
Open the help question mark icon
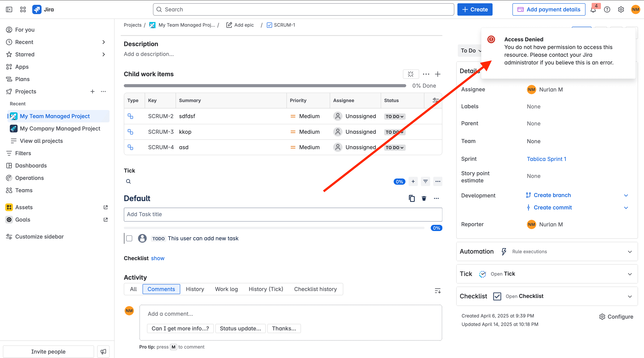click(607, 9)
